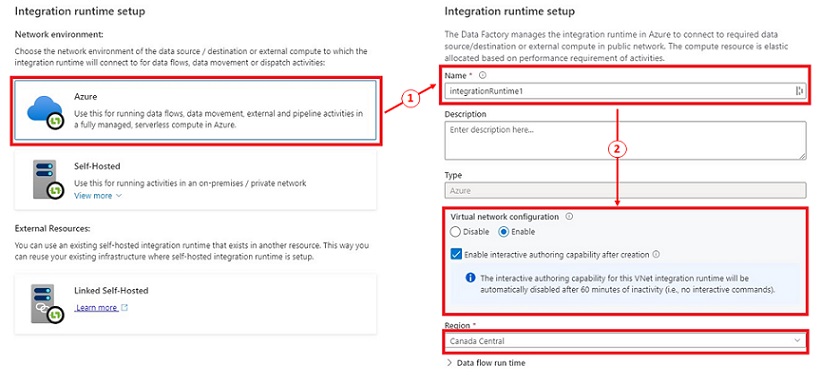821x385 pixels.
Task: Select the Azure cloud icon
Action: coord(46,112)
